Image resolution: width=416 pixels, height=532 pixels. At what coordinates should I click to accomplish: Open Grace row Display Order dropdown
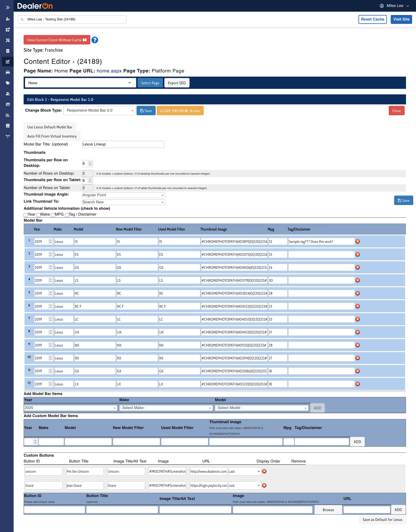point(245,485)
